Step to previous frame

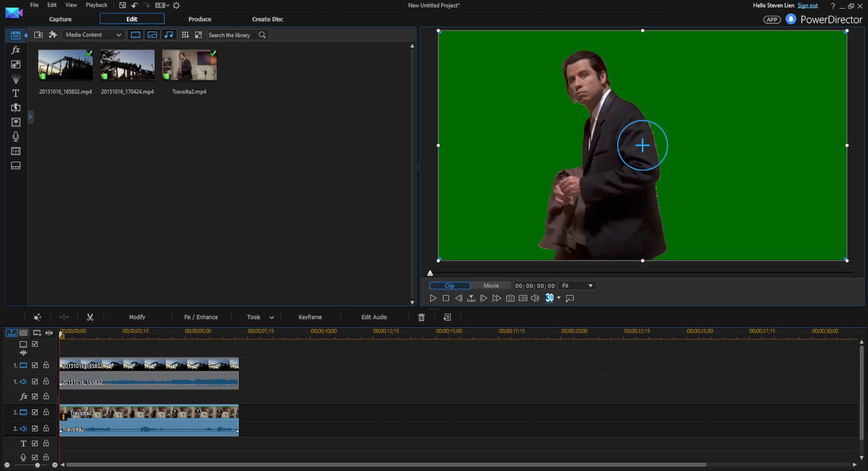tap(458, 298)
